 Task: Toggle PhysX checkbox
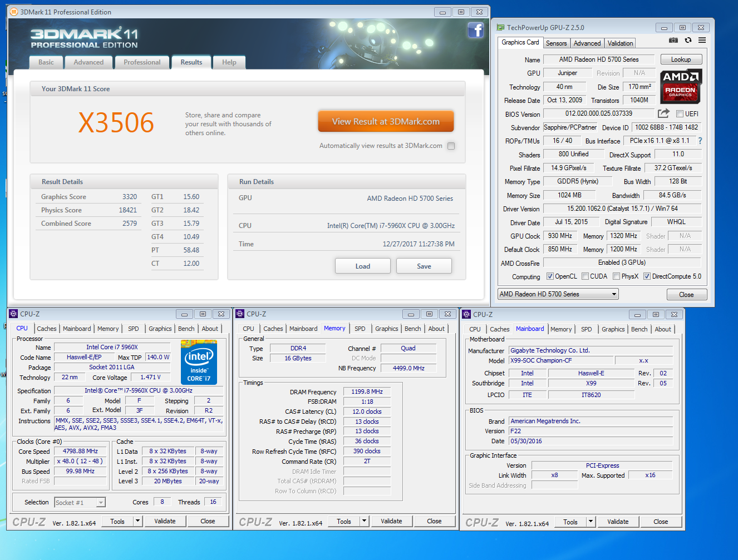(616, 276)
